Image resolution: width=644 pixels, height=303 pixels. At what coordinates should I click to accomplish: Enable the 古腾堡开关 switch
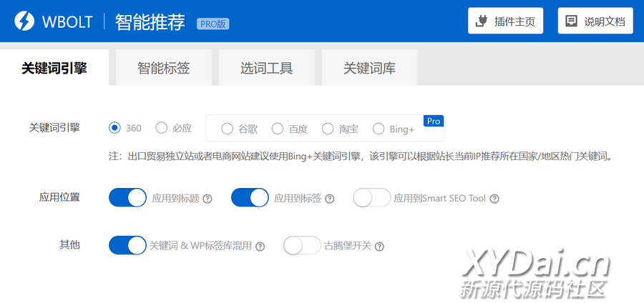pyautogui.click(x=302, y=245)
